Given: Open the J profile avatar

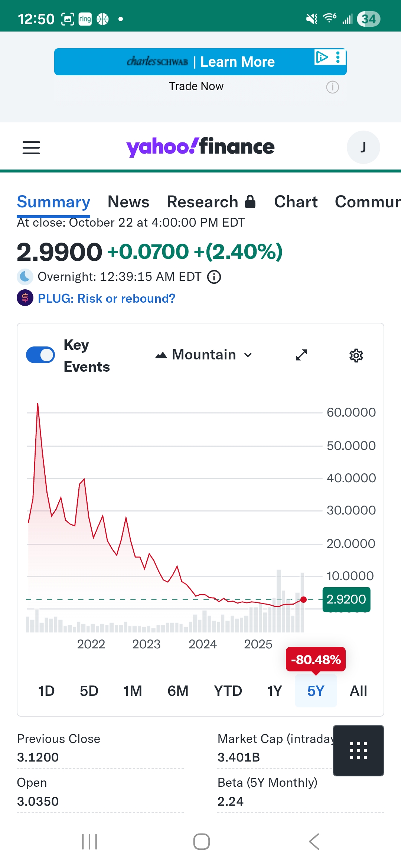Looking at the screenshot, I should point(363,147).
